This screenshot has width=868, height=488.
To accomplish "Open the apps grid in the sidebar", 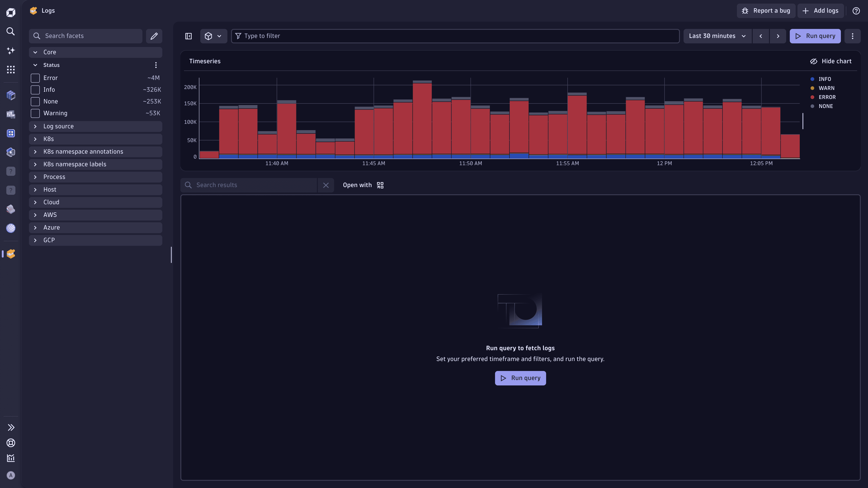I will pyautogui.click(x=10, y=69).
